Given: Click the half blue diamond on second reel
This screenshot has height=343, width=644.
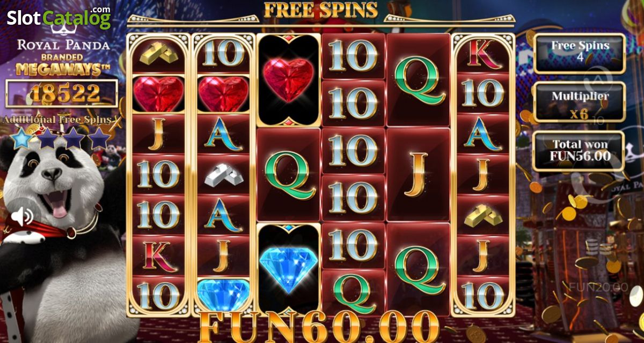Looking at the screenshot, I should click(x=223, y=294).
